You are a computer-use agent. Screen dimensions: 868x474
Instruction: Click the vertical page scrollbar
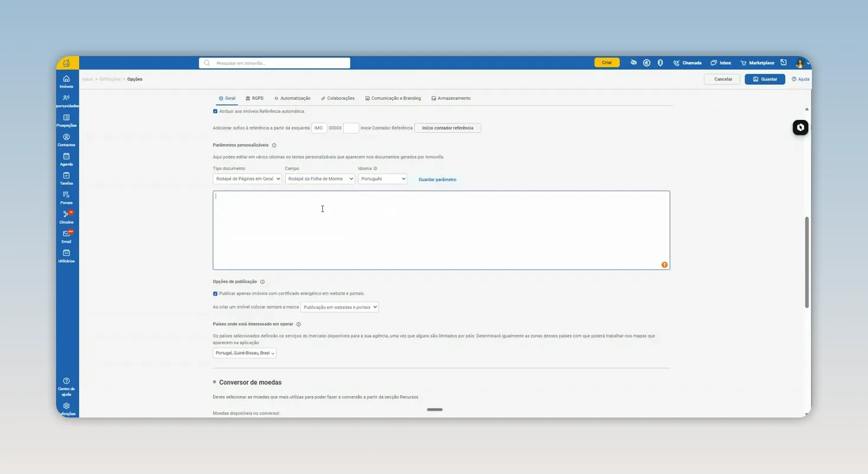click(x=807, y=262)
